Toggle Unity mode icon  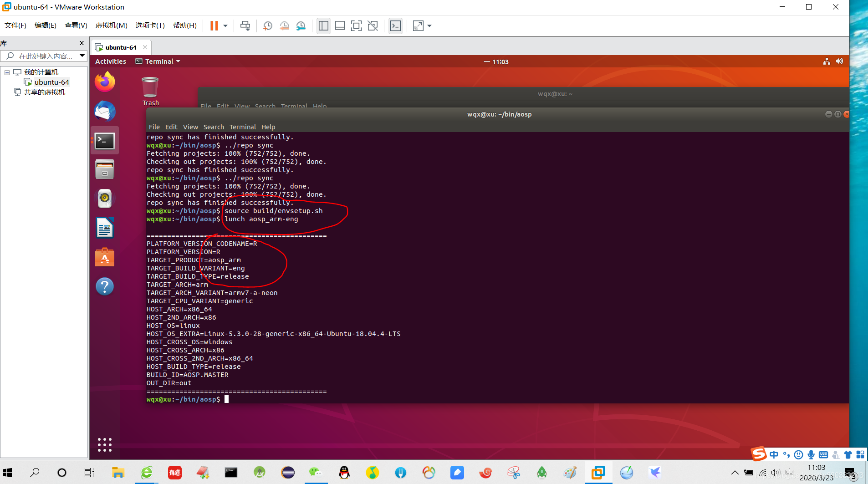coord(373,25)
